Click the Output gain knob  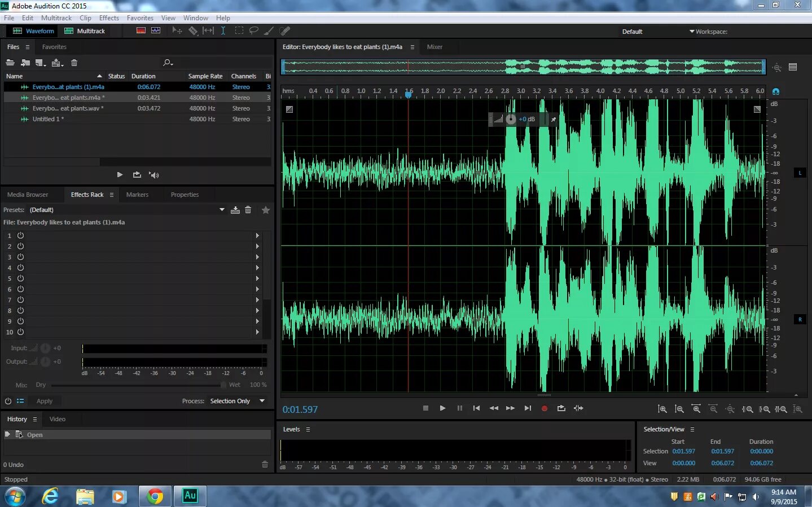(x=45, y=361)
